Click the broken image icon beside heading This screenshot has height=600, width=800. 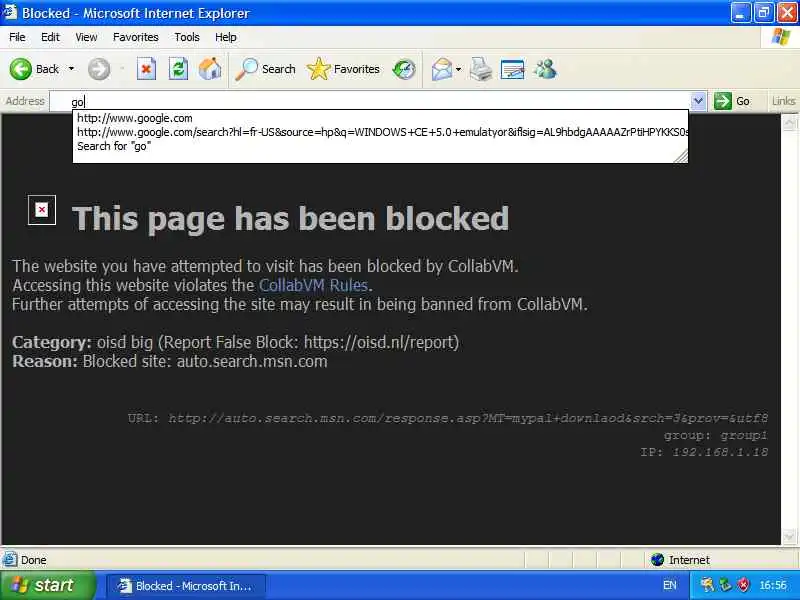point(42,210)
